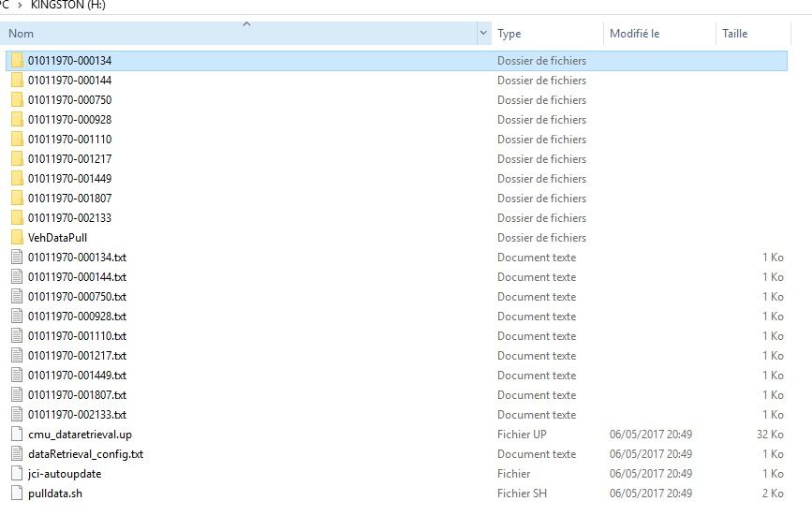The width and height of the screenshot is (812, 516).
Task: Click the Fichier SH type cell
Action: point(522,494)
